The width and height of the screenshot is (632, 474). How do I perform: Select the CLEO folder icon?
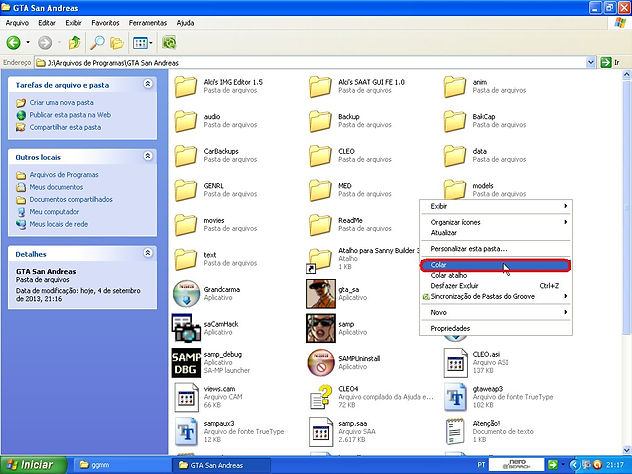click(320, 156)
